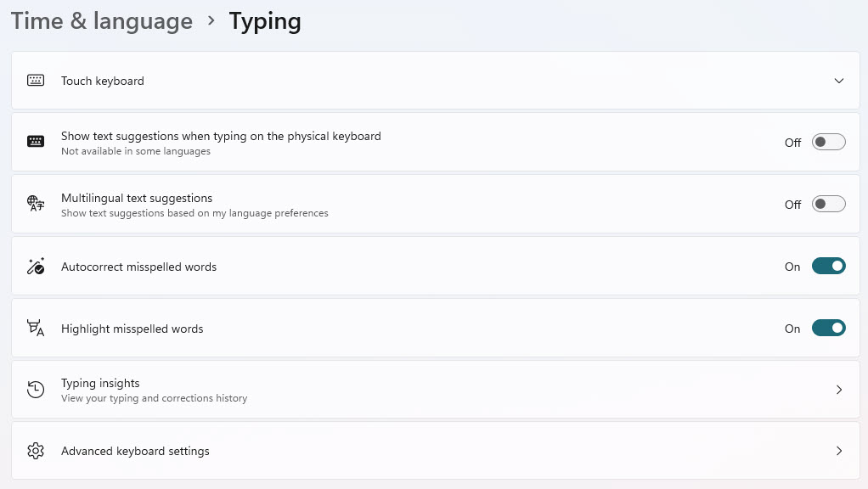Disable the Autocorrect misspelled words toggle

(x=828, y=266)
